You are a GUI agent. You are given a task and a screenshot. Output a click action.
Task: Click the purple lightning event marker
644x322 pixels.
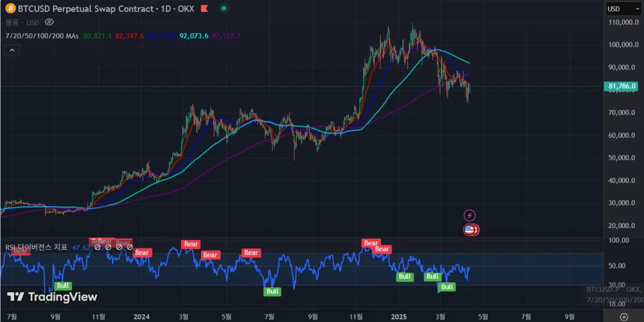470,216
